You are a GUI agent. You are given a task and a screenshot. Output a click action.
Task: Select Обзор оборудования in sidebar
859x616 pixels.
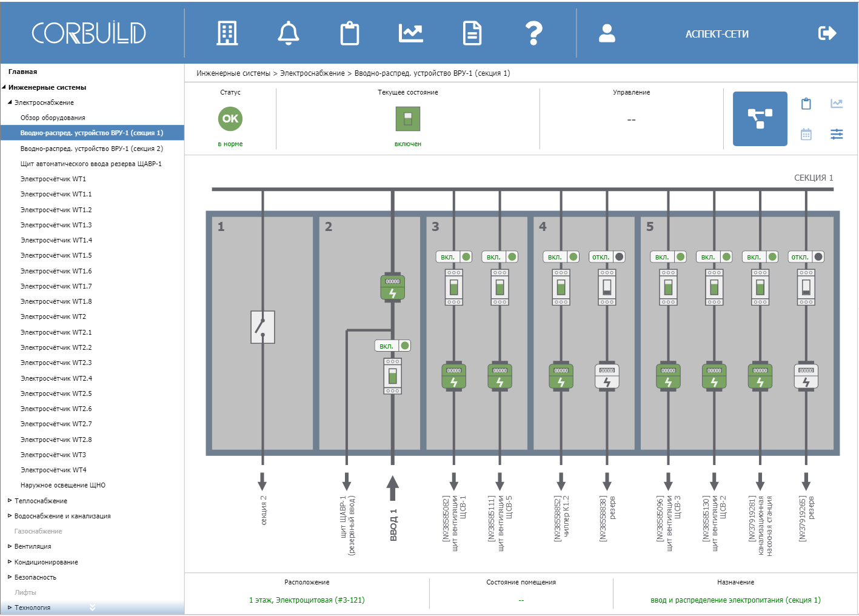53,118
